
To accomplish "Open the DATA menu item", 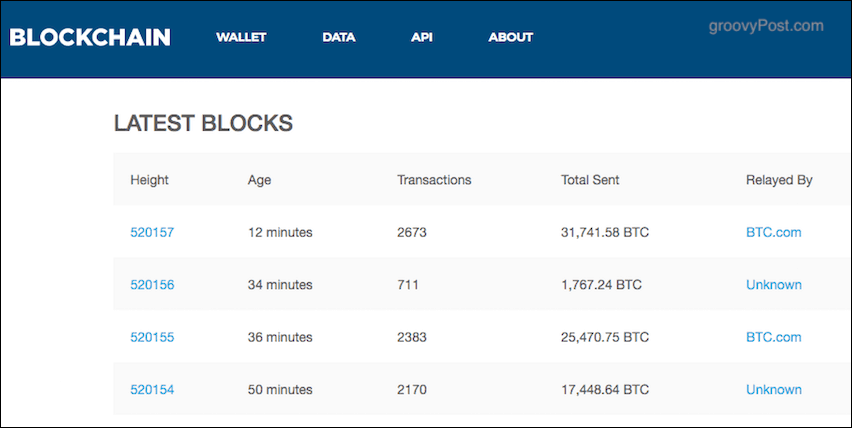I will (x=339, y=37).
